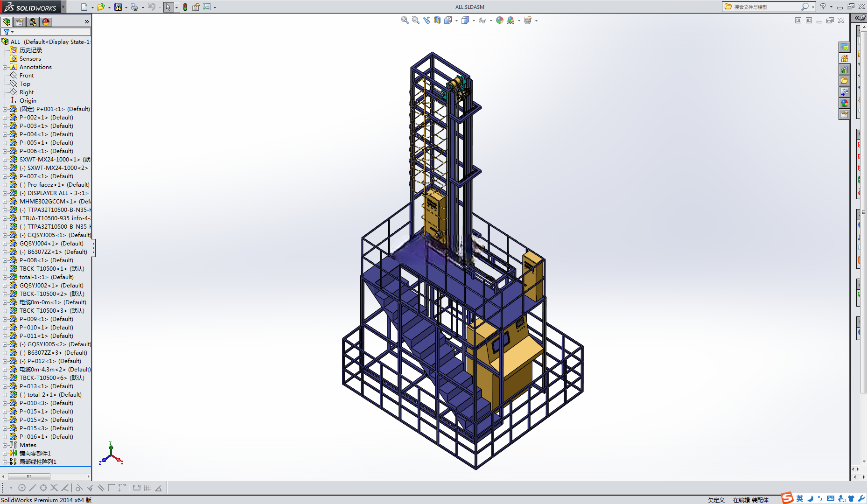This screenshot has width=867, height=504.
Task: Toggle the Section View tool
Action: coord(437,20)
